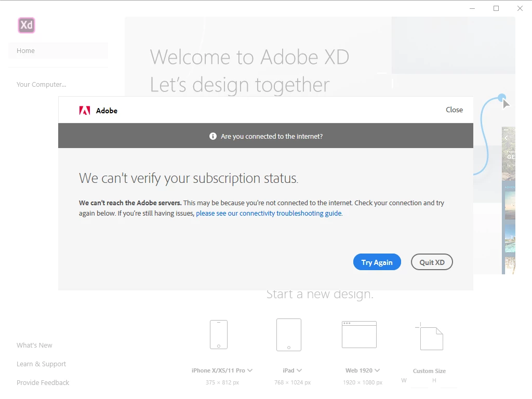Open the connectivity troubleshooting guide link
This screenshot has width=532, height=399.
pos(269,213)
